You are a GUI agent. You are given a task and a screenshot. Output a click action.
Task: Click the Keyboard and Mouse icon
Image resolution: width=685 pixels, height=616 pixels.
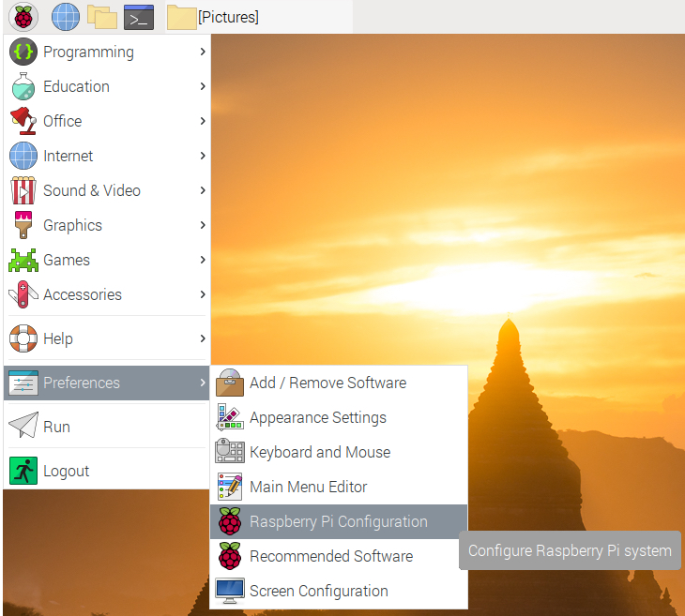click(x=230, y=452)
